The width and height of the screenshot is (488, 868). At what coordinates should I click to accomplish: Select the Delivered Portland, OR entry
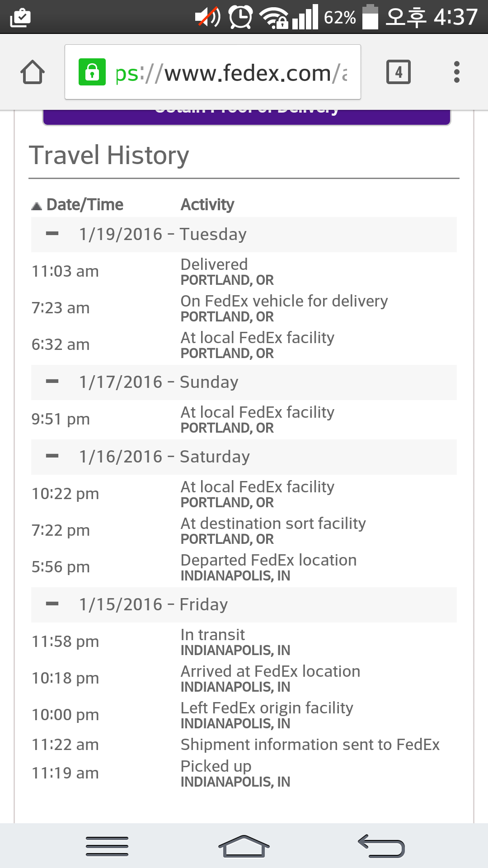click(227, 271)
